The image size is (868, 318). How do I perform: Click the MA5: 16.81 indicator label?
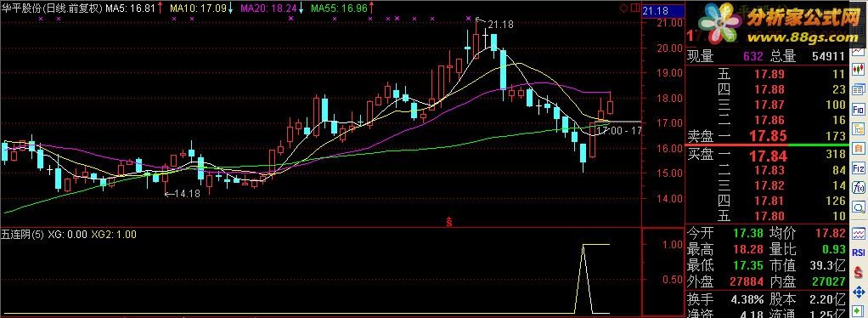(x=134, y=9)
